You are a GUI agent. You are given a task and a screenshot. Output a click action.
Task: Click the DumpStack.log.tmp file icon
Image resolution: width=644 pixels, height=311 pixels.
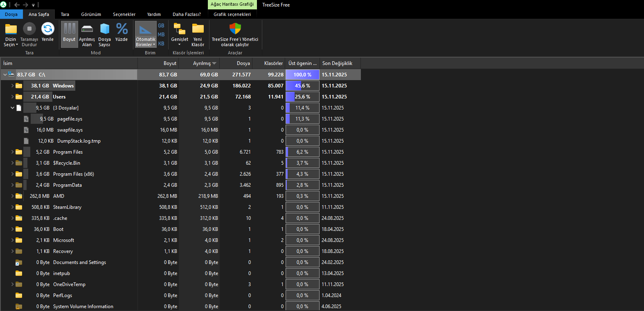pyautogui.click(x=26, y=141)
